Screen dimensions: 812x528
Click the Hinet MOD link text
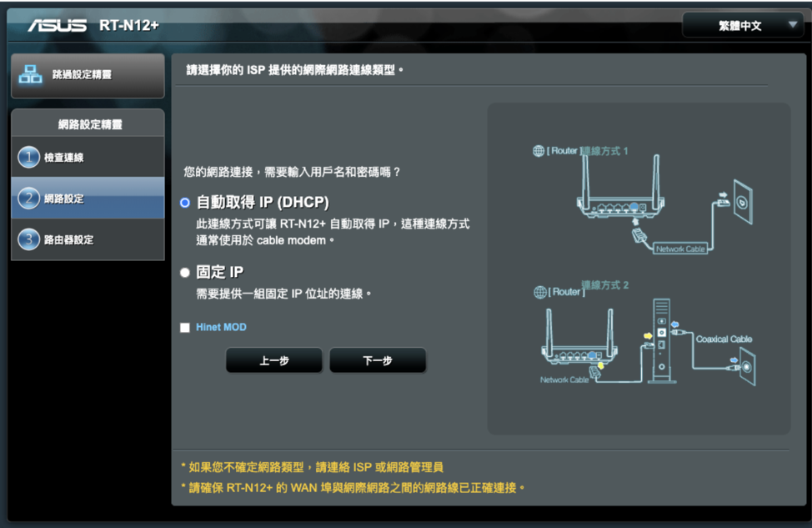point(221,327)
